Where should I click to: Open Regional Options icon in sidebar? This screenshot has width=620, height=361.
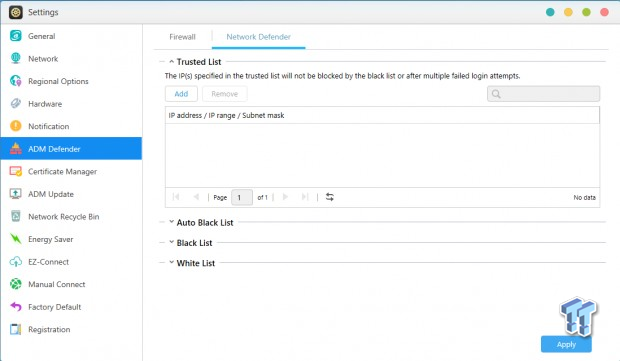coord(16,81)
